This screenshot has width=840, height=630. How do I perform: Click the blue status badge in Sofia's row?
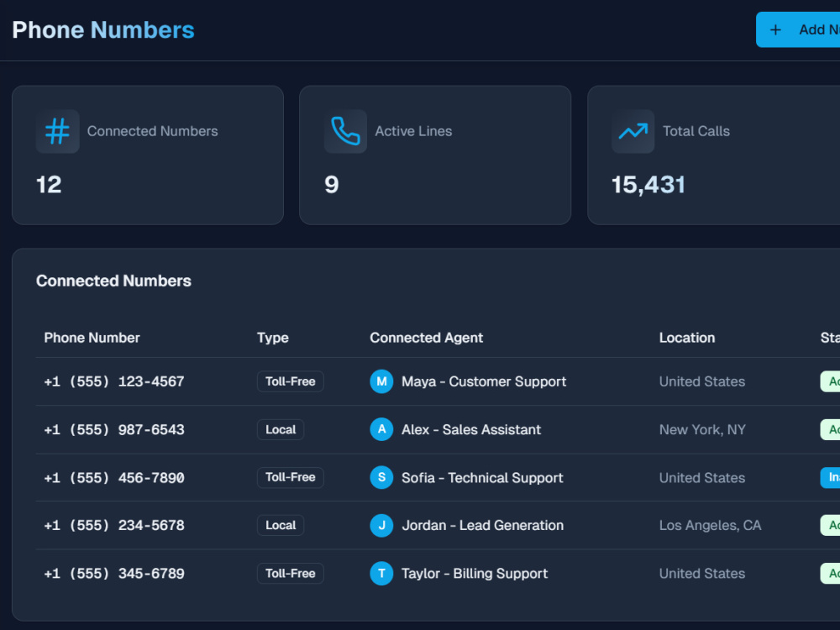(831, 477)
